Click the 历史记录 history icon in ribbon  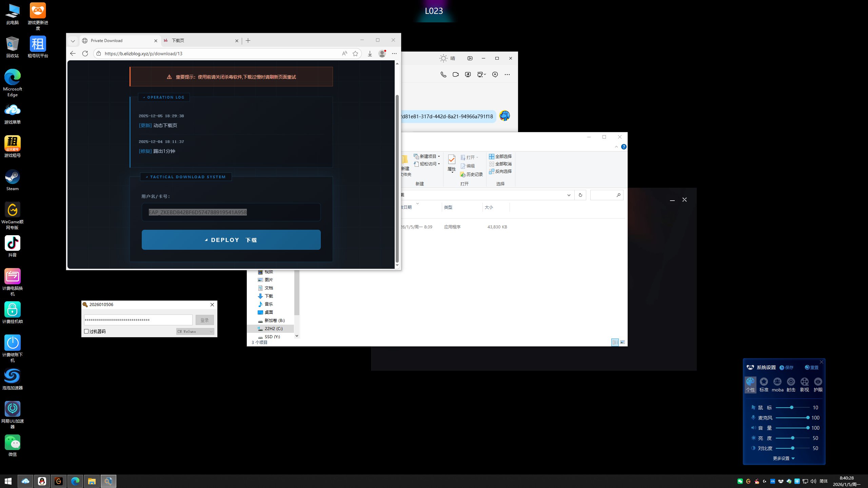tap(471, 175)
